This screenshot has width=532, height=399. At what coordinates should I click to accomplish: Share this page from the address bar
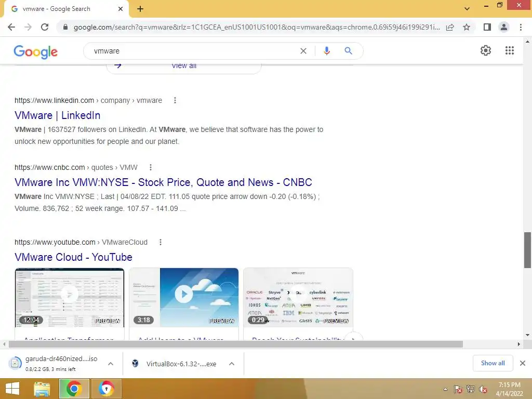450,27
